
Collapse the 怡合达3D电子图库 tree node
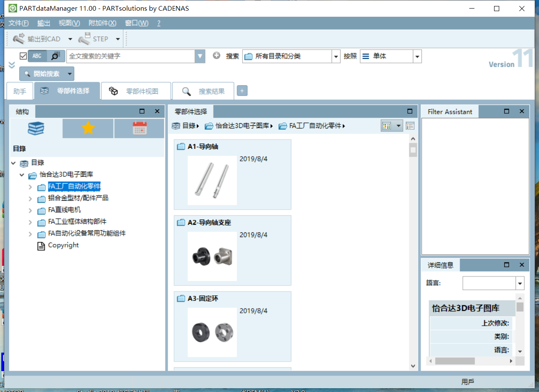pyautogui.click(x=22, y=175)
